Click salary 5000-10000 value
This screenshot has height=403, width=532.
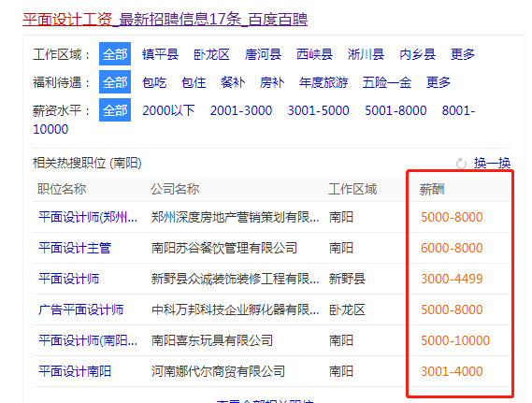(x=455, y=340)
